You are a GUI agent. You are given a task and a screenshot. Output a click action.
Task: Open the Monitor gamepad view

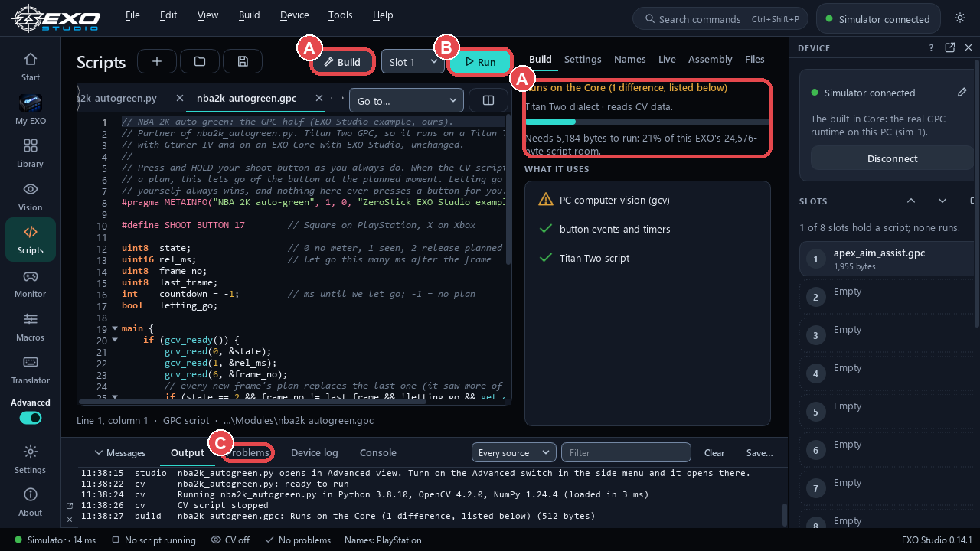[31, 283]
